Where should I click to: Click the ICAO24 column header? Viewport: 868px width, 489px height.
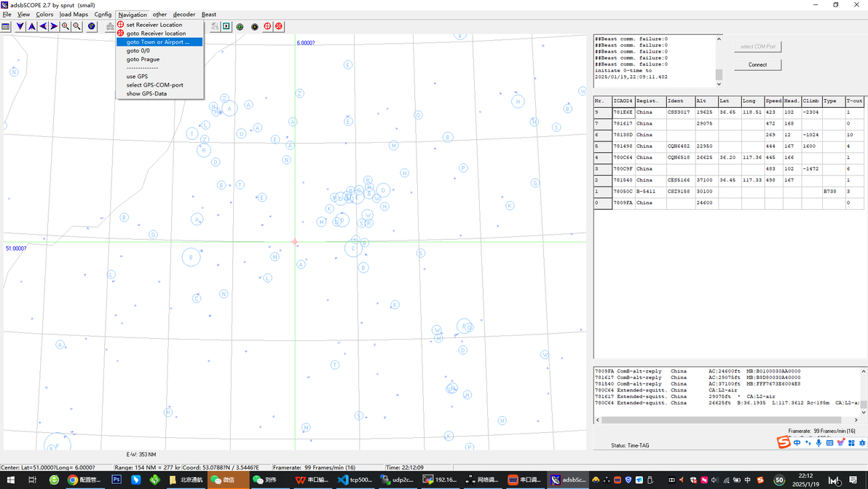623,101
